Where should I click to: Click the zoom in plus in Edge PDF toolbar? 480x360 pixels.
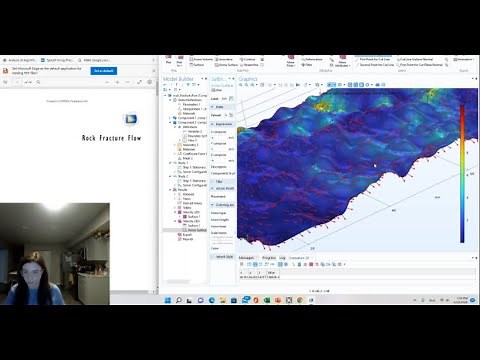point(117,82)
